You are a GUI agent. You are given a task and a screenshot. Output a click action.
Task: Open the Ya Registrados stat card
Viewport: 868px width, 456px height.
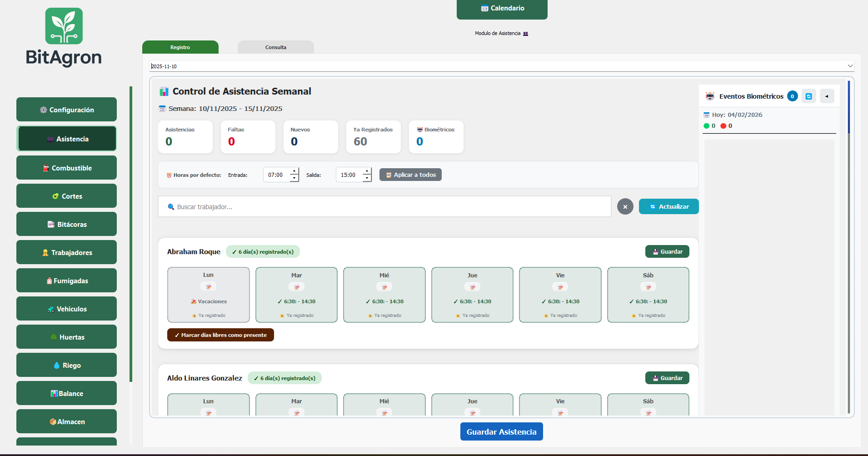(x=374, y=137)
